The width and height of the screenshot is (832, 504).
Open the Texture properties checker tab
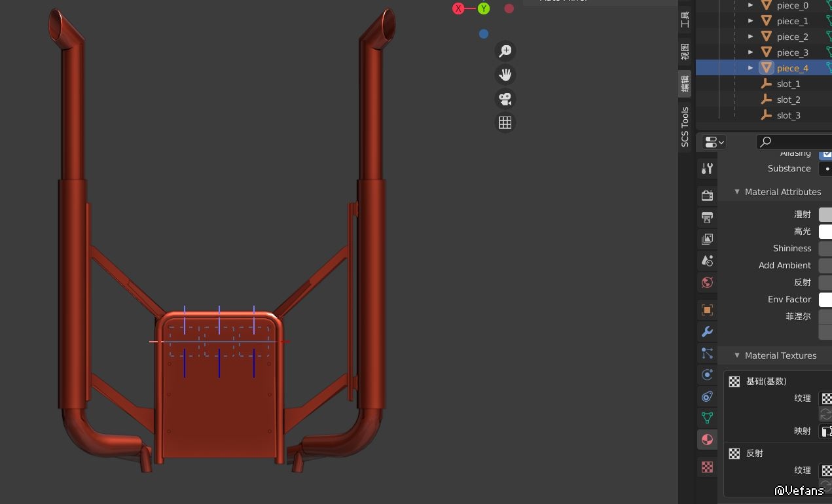tap(707, 467)
